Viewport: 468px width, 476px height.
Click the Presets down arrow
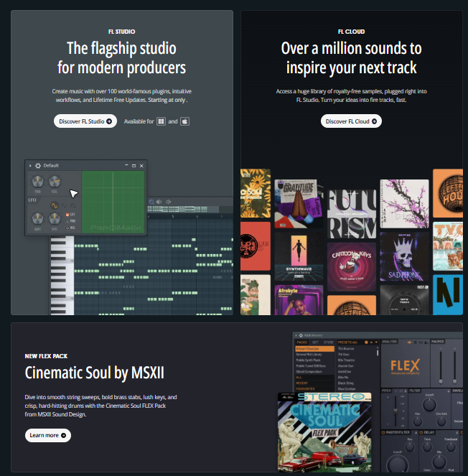point(376,342)
